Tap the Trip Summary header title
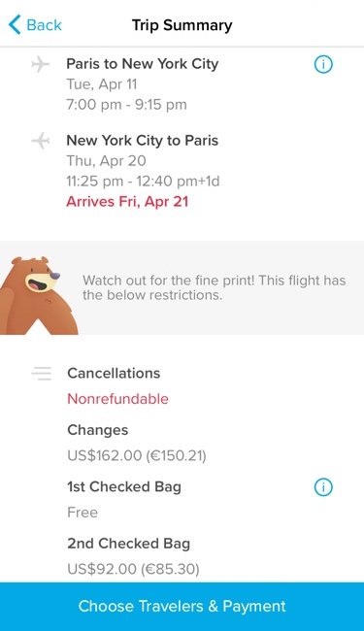 click(x=182, y=25)
